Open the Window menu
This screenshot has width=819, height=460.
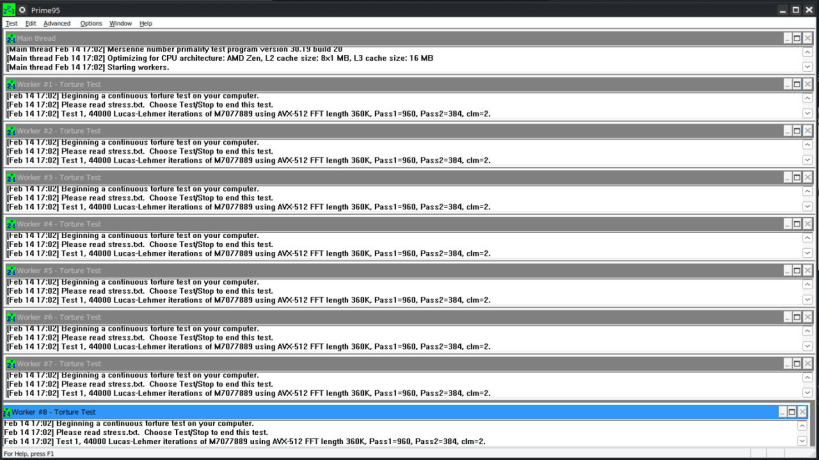pyautogui.click(x=120, y=23)
